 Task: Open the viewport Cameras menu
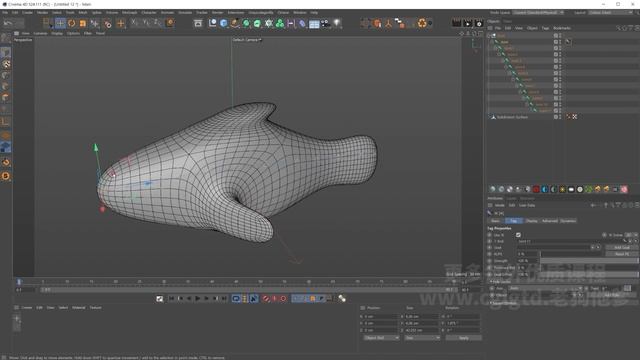click(40, 33)
